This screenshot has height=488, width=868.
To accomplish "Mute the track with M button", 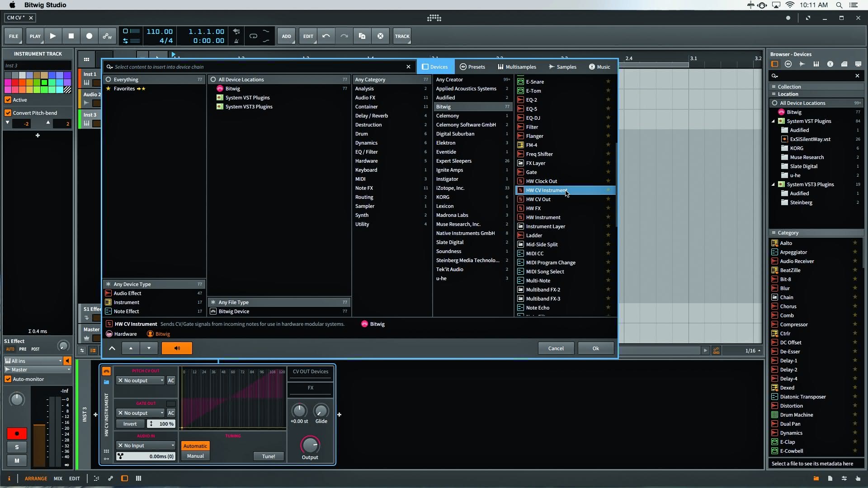I will pos(17,461).
